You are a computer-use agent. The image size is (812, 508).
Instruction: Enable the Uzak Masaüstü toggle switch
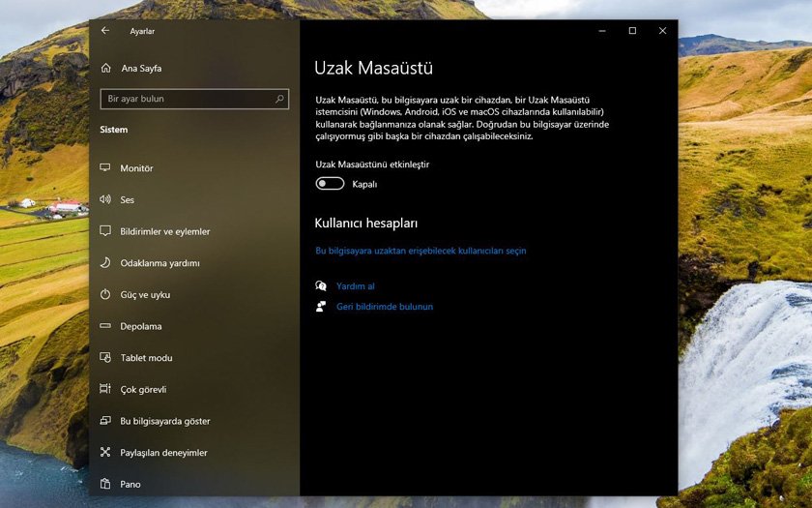coord(330,184)
